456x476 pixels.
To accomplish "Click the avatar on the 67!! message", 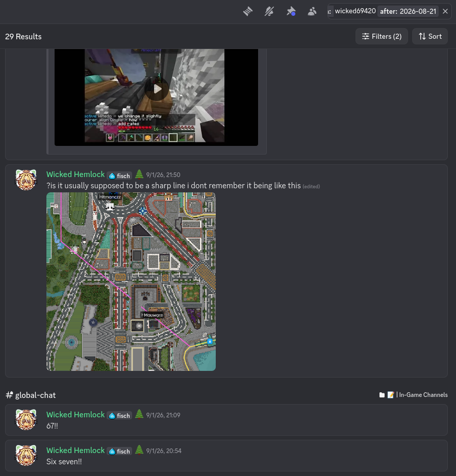I will 26,420.
